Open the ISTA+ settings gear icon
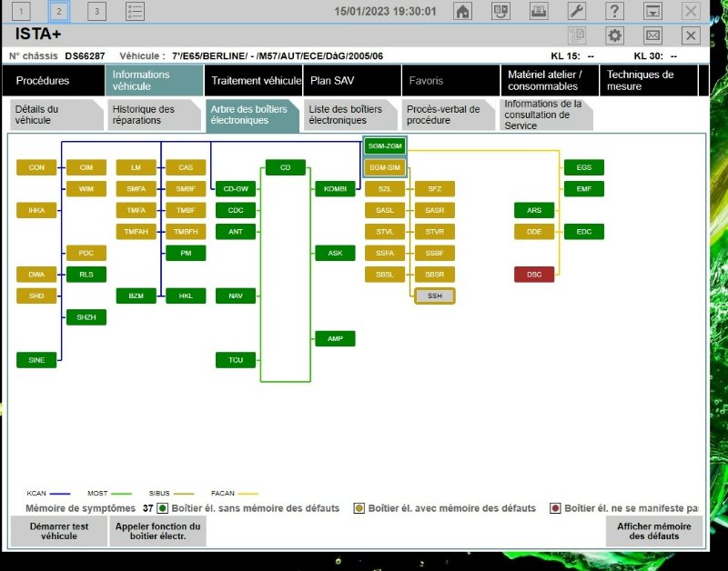The image size is (728, 571). pyautogui.click(x=615, y=35)
